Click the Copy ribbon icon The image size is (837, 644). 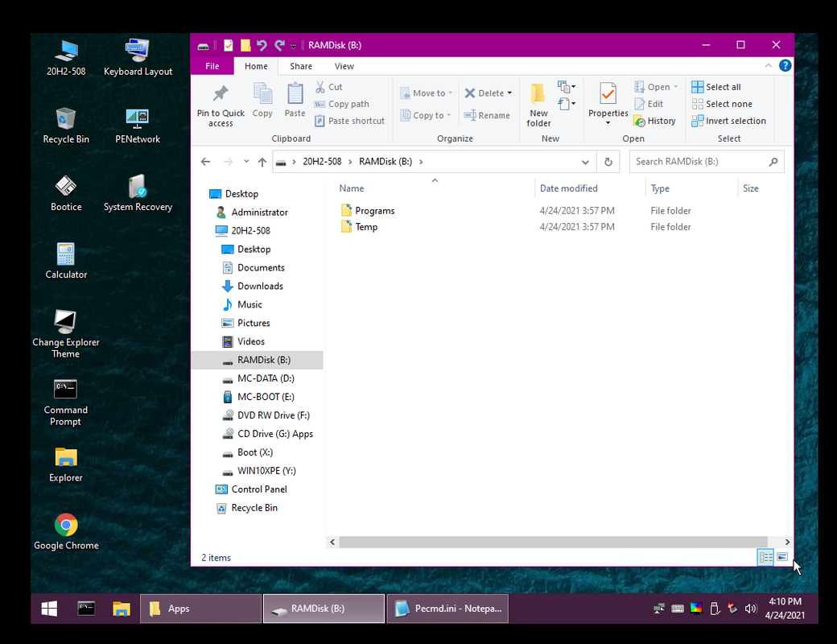[x=262, y=94]
